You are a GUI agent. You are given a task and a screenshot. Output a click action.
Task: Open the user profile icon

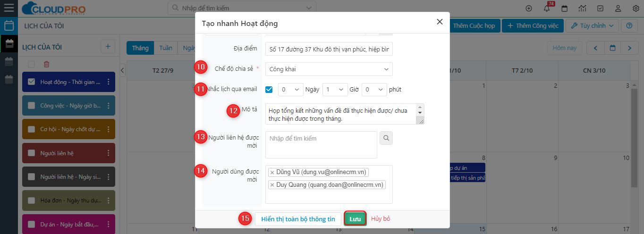(618, 8)
